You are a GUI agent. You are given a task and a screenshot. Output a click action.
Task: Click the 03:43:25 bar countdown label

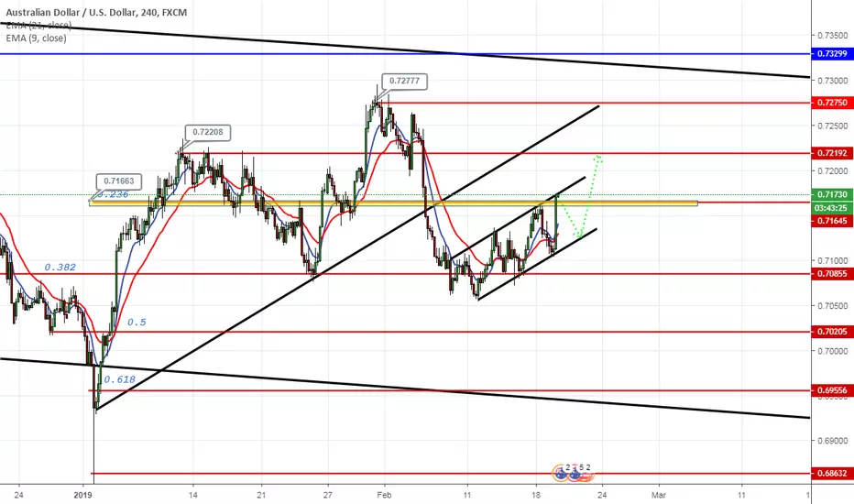click(832, 208)
